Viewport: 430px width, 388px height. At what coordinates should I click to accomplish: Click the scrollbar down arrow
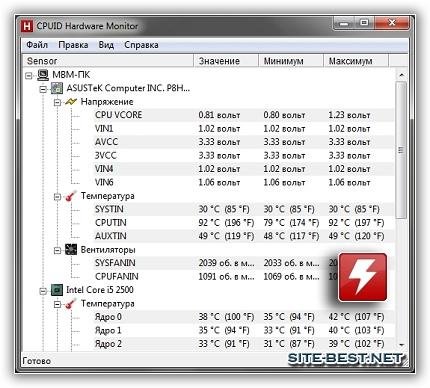point(401,345)
